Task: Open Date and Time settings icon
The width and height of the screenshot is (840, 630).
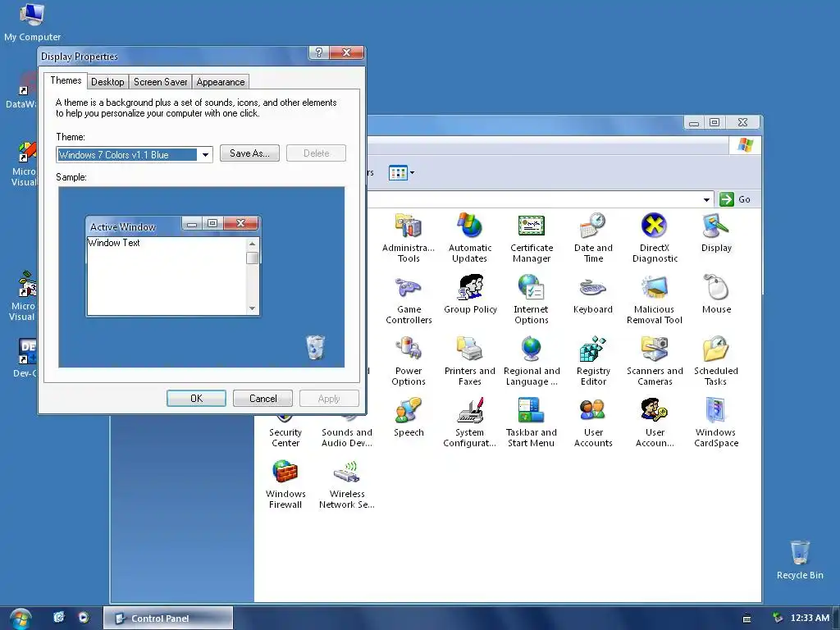Action: [593, 237]
